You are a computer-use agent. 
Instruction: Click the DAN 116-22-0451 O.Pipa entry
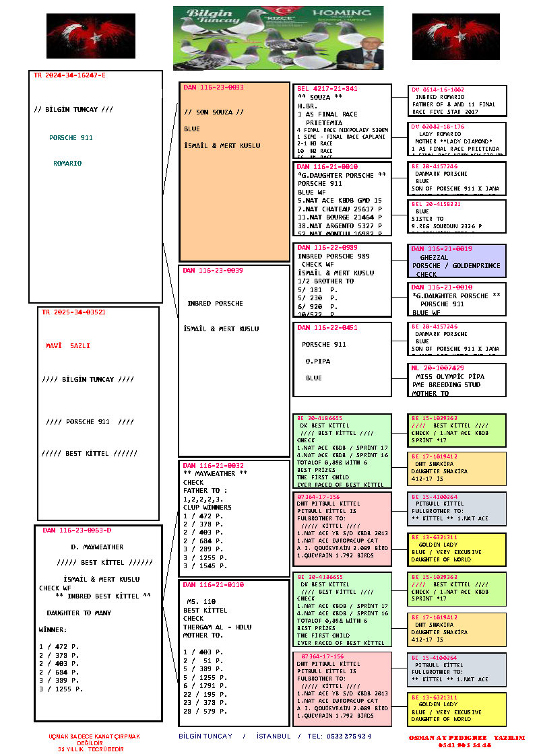click(343, 359)
